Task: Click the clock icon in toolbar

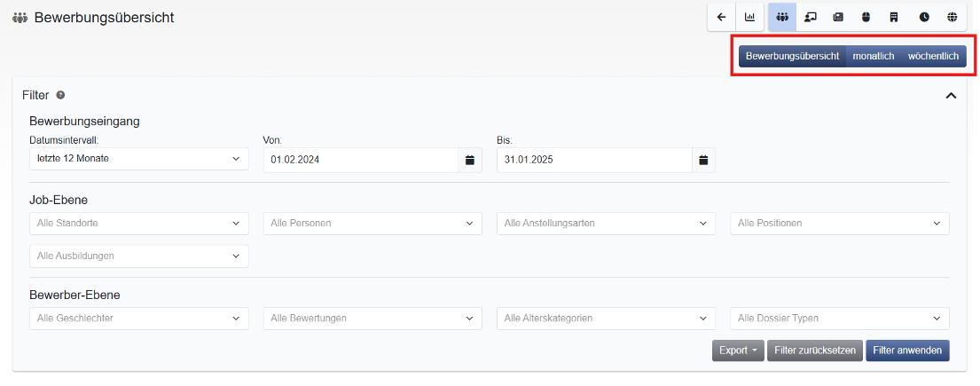Action: point(924,18)
